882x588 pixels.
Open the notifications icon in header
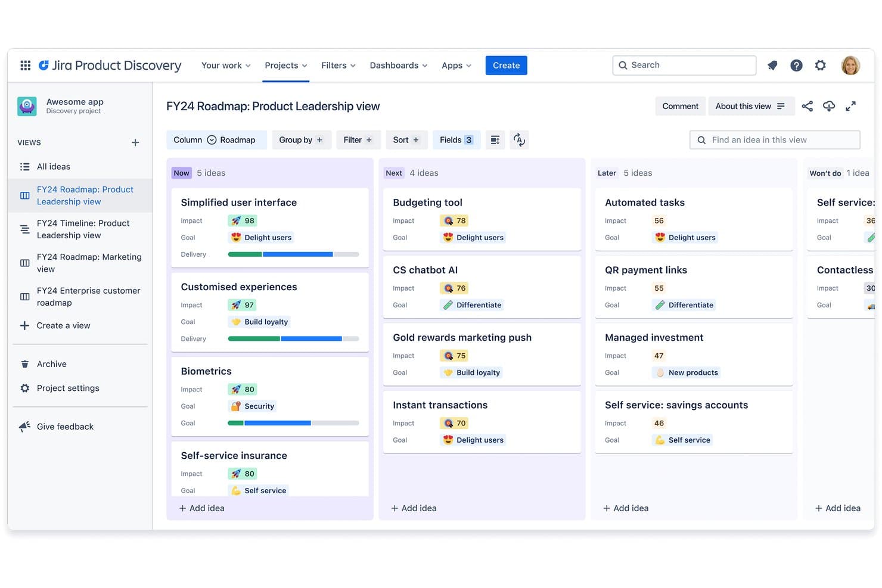[772, 66]
